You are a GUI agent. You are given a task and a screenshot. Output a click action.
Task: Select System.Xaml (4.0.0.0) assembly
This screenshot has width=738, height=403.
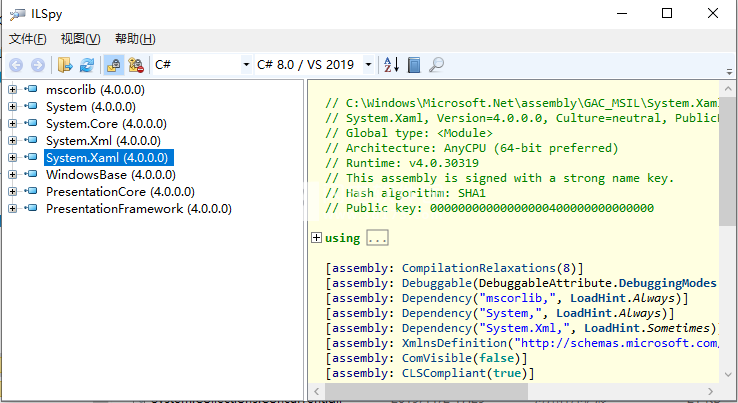click(109, 157)
